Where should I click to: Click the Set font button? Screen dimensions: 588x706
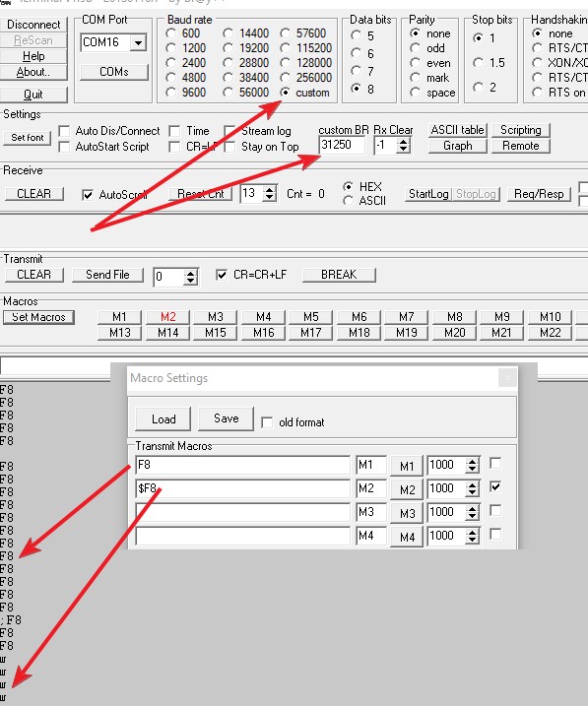[28, 137]
